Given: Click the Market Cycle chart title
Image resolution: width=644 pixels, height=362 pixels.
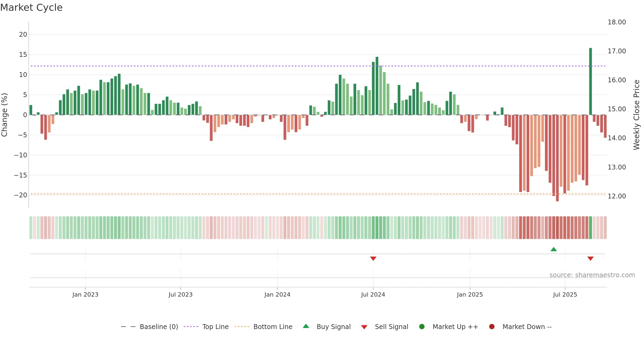Looking at the screenshot, I should pyautogui.click(x=31, y=8).
